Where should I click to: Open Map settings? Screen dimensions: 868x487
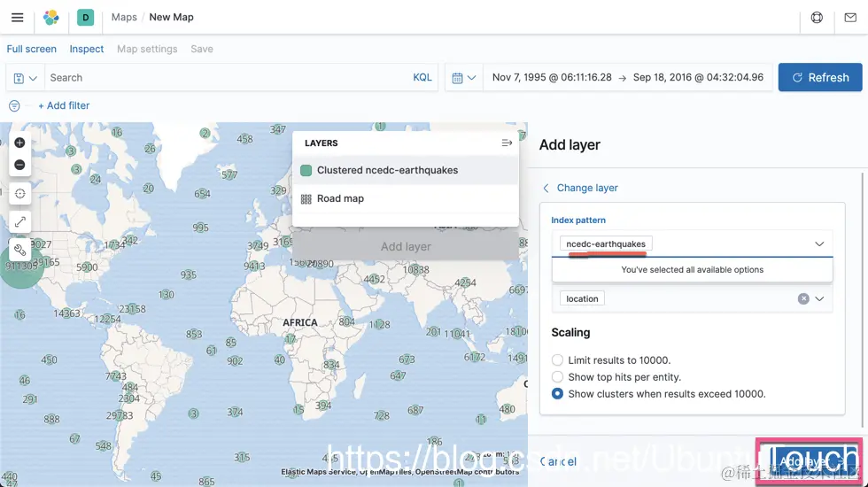tap(147, 49)
